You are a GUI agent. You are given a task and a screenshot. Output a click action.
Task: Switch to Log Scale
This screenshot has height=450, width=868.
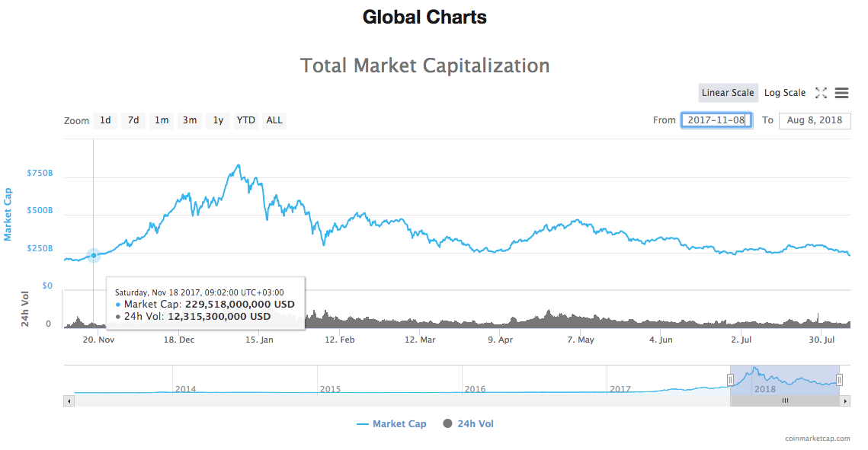pyautogui.click(x=785, y=92)
